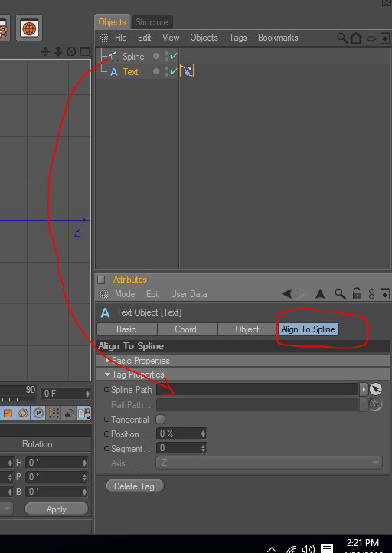Open the Object Manager File menu
This screenshot has height=553, width=392.
coord(120,38)
